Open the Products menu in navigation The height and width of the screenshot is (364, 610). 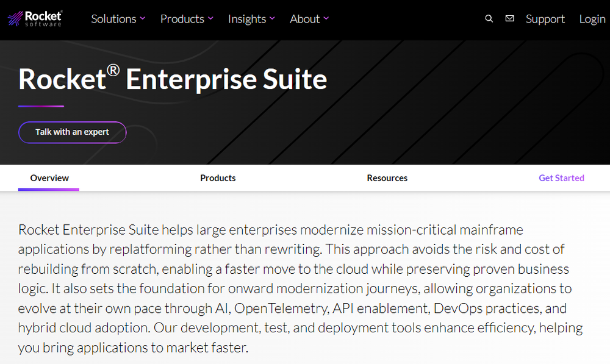pos(182,18)
